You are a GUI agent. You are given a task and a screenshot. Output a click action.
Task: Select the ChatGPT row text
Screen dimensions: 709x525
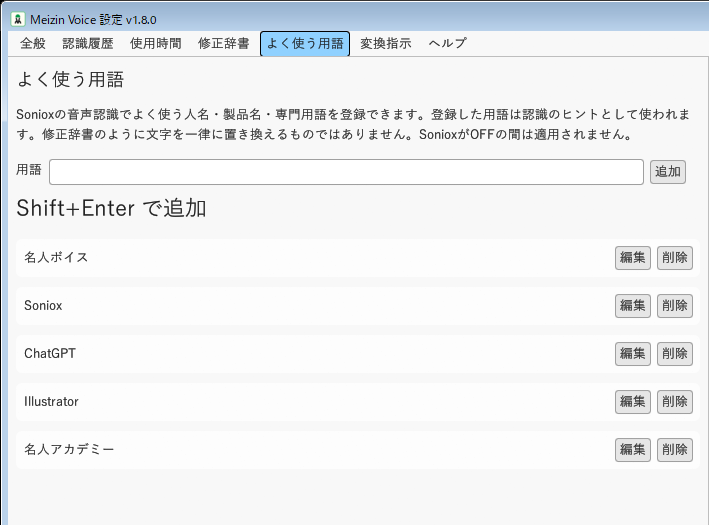point(50,354)
